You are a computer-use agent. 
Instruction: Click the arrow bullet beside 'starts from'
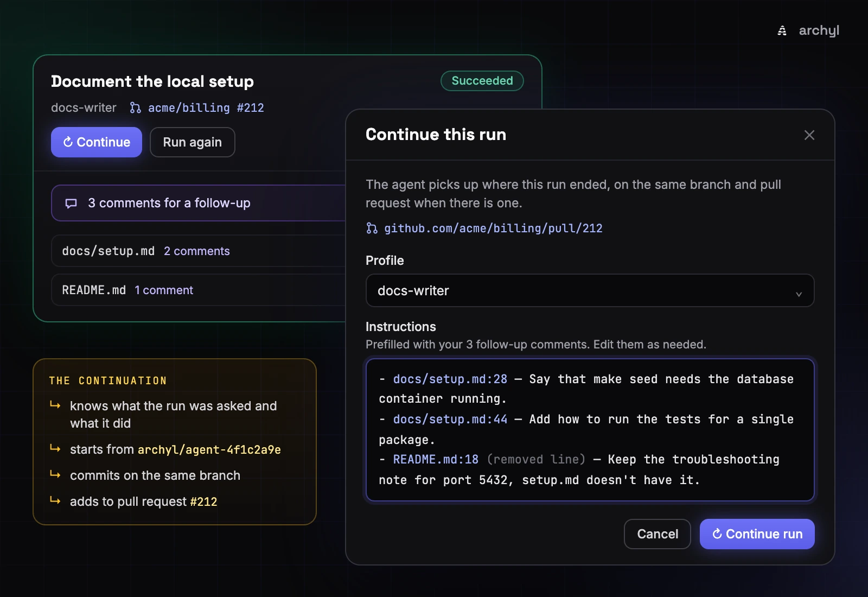click(55, 448)
